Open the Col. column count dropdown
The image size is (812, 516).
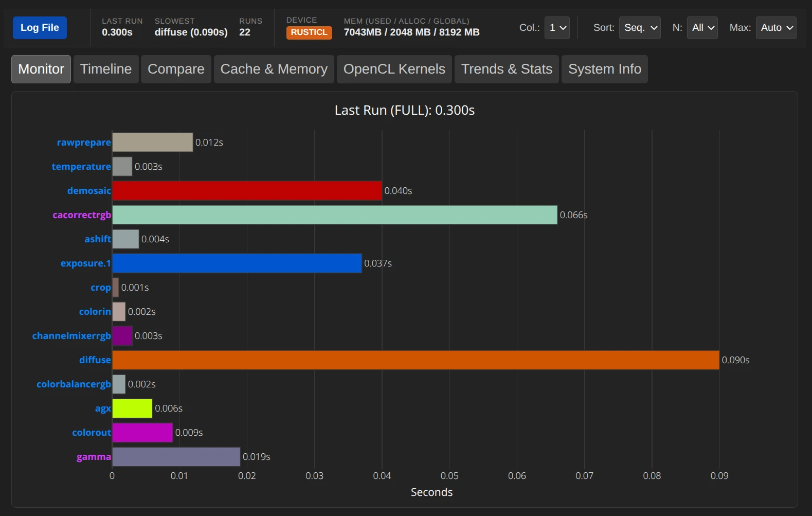557,28
